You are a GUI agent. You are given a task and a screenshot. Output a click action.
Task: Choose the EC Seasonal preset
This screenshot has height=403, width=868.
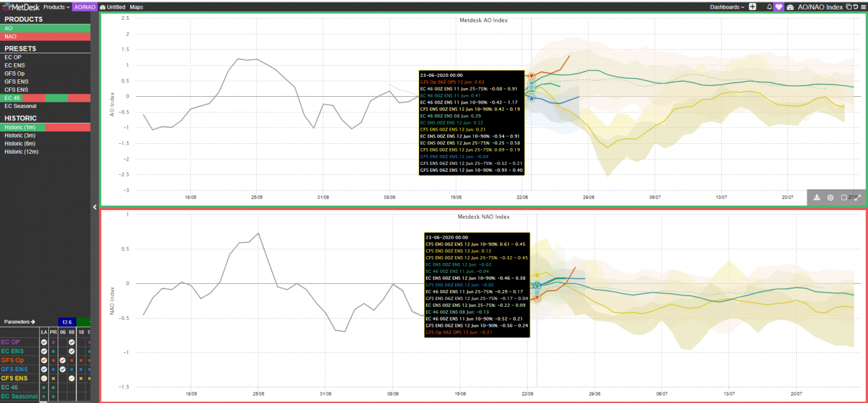[x=46, y=106]
